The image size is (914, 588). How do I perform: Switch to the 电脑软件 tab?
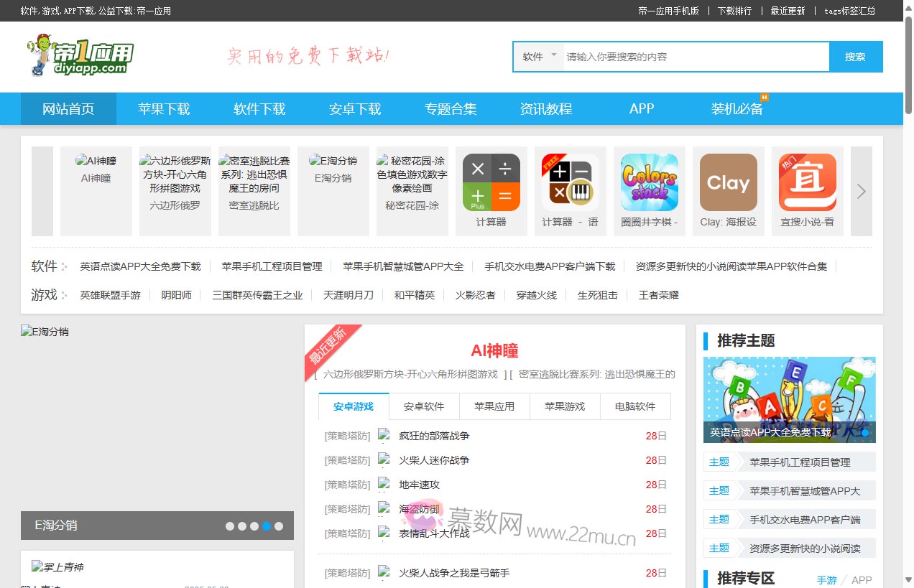pos(634,406)
